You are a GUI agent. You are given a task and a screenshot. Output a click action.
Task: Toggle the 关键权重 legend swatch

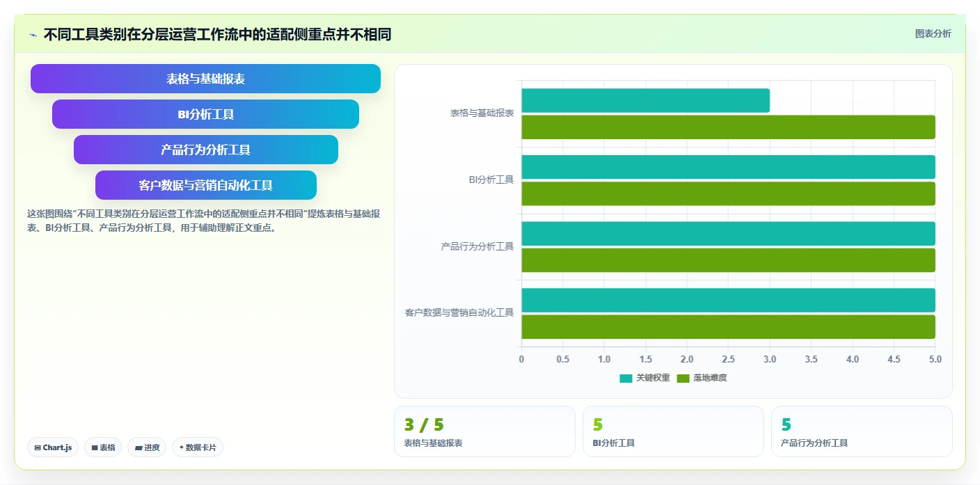(x=626, y=378)
